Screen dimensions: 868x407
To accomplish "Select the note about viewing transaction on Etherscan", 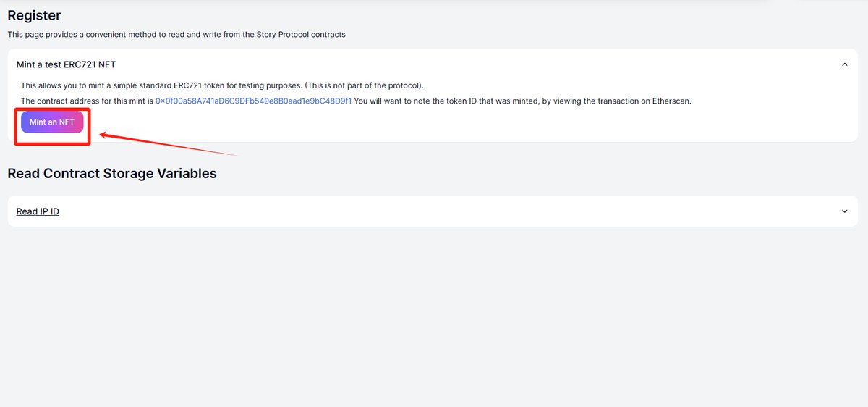I will [523, 101].
